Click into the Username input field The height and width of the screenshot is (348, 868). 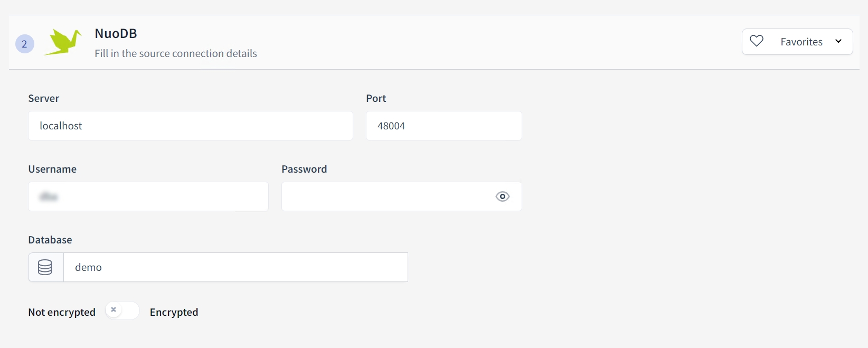tap(148, 196)
